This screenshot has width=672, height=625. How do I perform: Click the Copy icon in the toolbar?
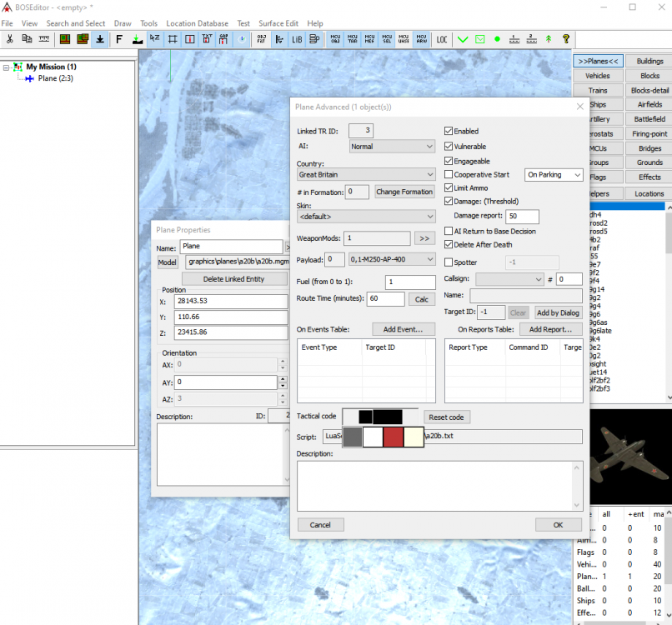click(x=28, y=39)
